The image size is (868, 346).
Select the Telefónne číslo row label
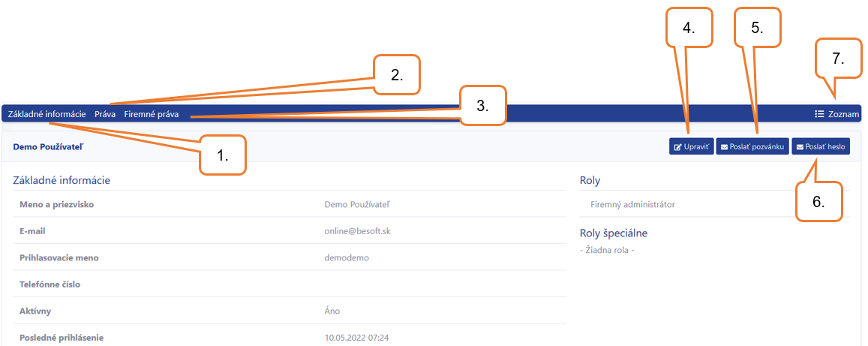50,284
